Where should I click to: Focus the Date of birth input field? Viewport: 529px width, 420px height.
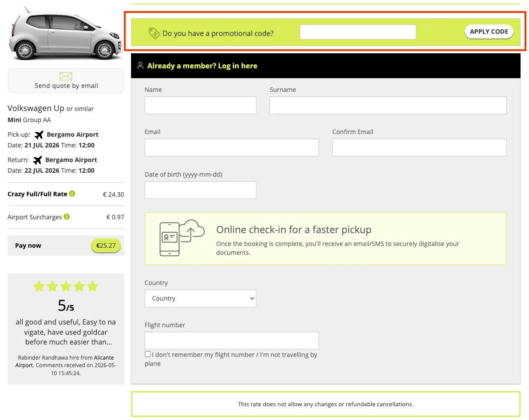(200, 190)
